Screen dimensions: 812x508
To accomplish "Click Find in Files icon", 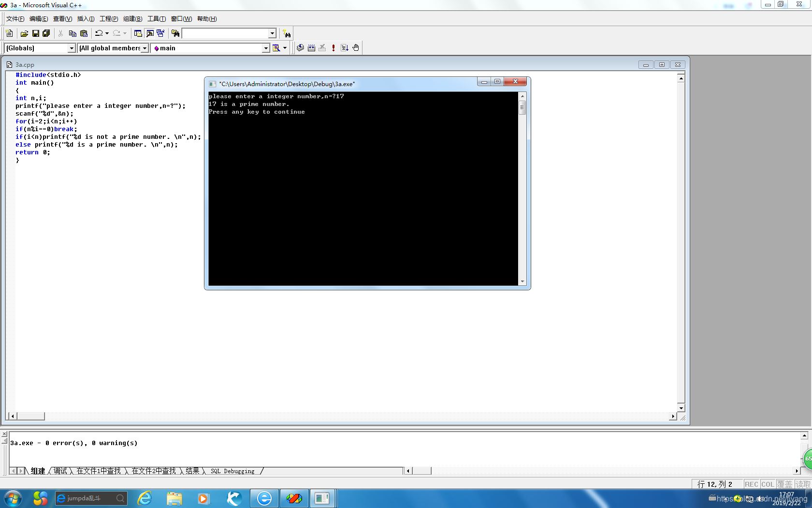I will click(175, 33).
